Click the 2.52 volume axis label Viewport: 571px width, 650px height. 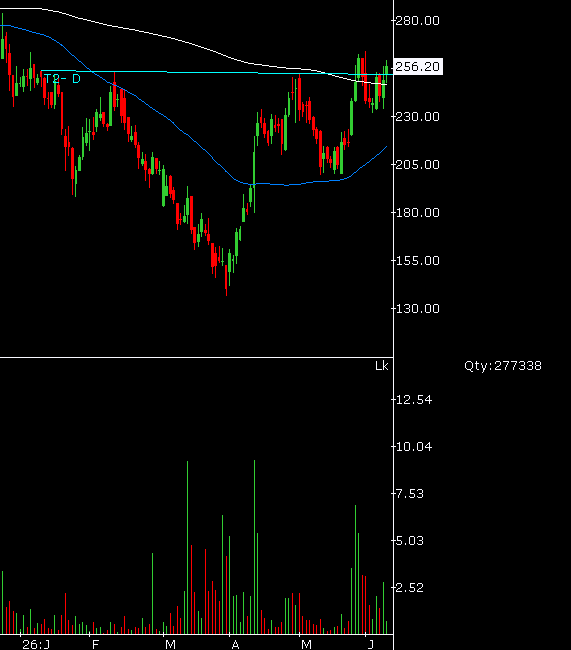click(410, 588)
